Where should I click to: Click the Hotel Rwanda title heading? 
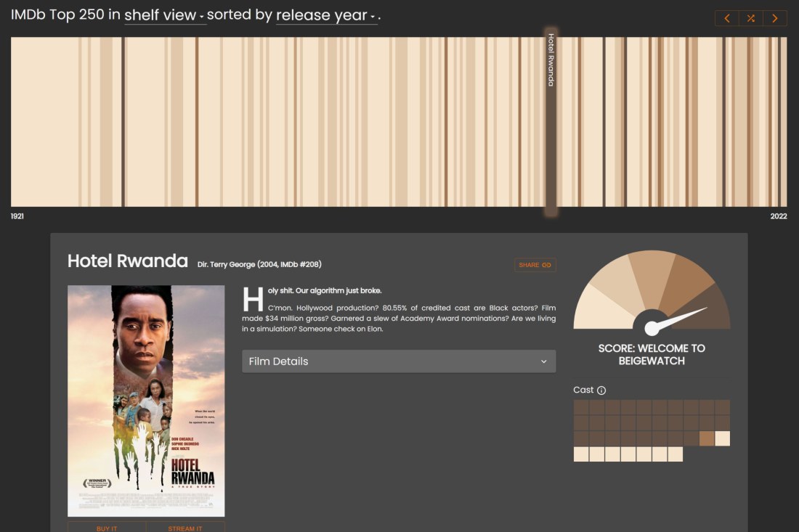128,261
